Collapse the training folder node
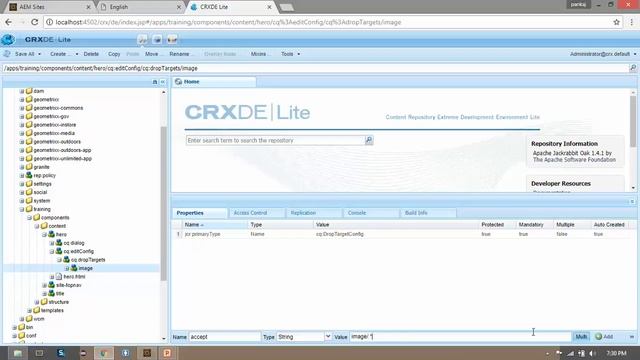Viewport: 640px width, 360px height. coord(22,209)
